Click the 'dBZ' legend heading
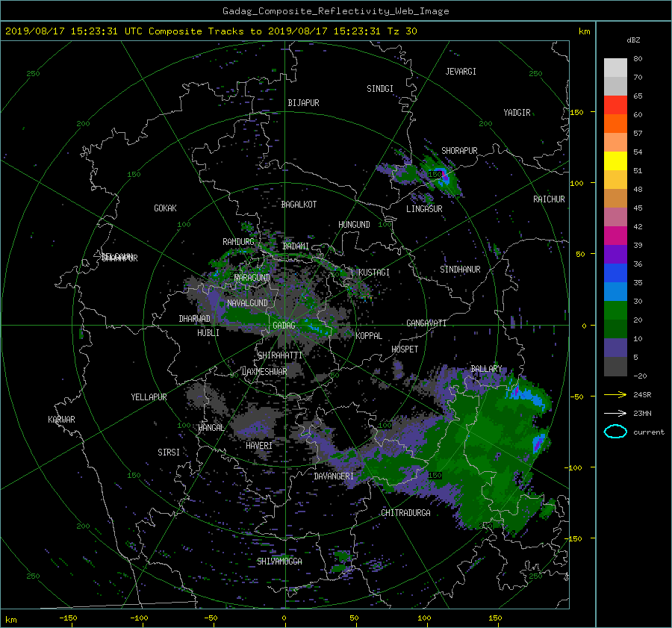The height and width of the screenshot is (628, 672). click(x=633, y=40)
